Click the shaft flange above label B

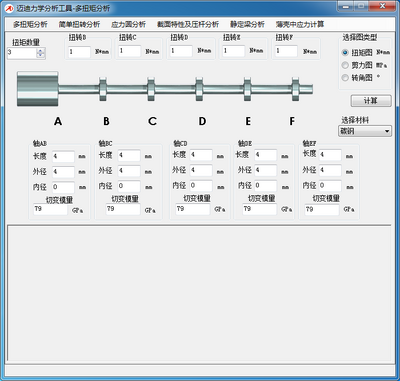coord(103,89)
